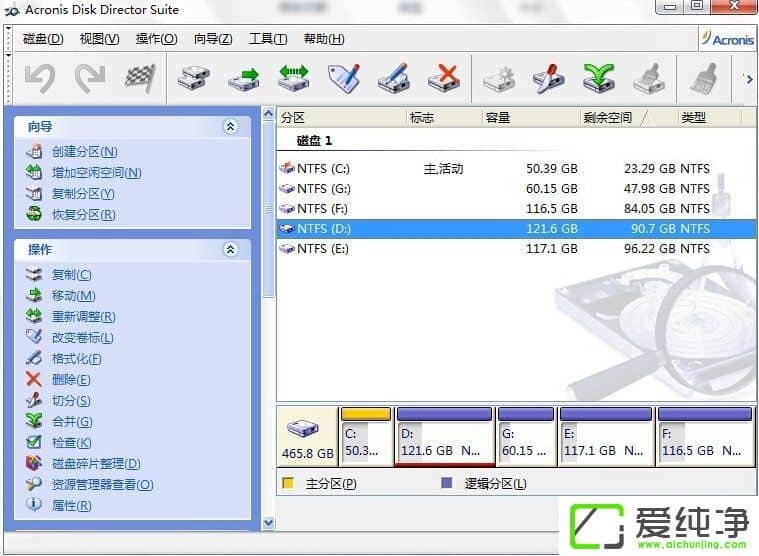The width and height of the screenshot is (759, 556).
Task: Click the Redo arrow in the toolbar
Action: point(91,78)
